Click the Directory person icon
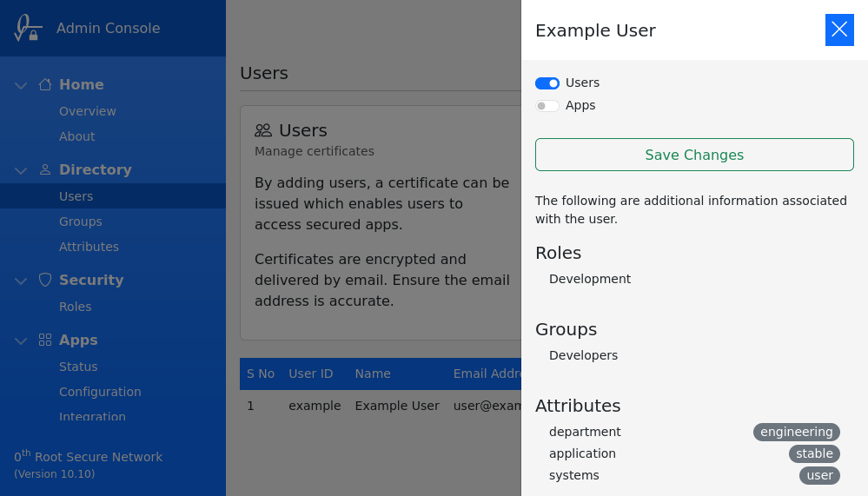This screenshot has width=868, height=496. click(45, 169)
